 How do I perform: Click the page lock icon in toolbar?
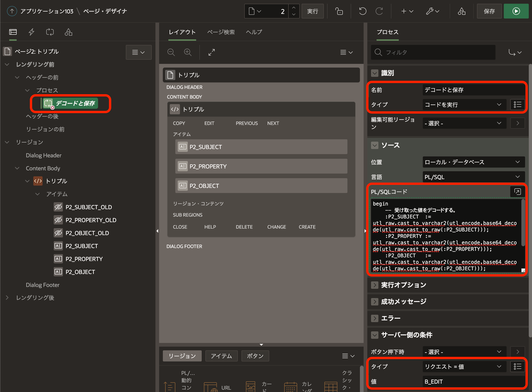coord(339,11)
